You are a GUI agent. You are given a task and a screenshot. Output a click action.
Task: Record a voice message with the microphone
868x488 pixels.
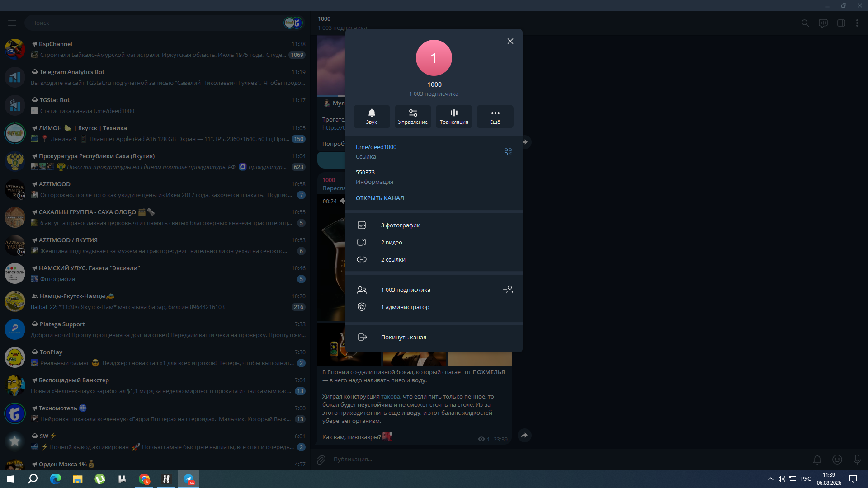tap(857, 460)
